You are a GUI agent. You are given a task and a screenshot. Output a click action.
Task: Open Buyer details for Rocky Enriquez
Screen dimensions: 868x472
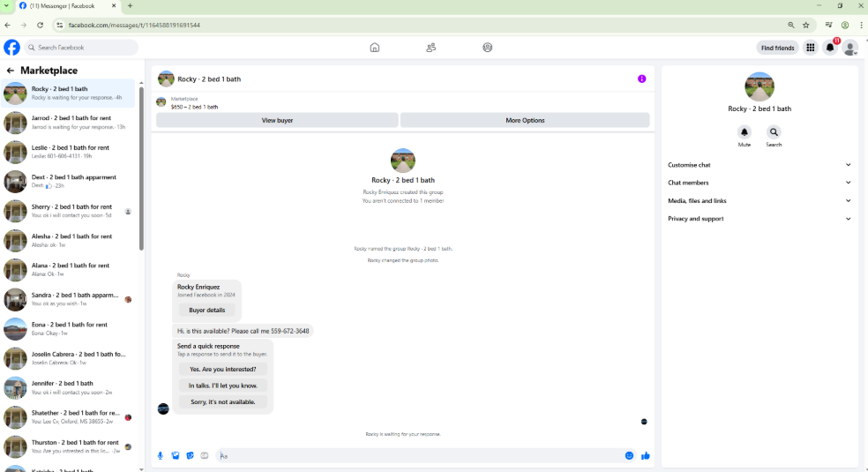coord(207,310)
